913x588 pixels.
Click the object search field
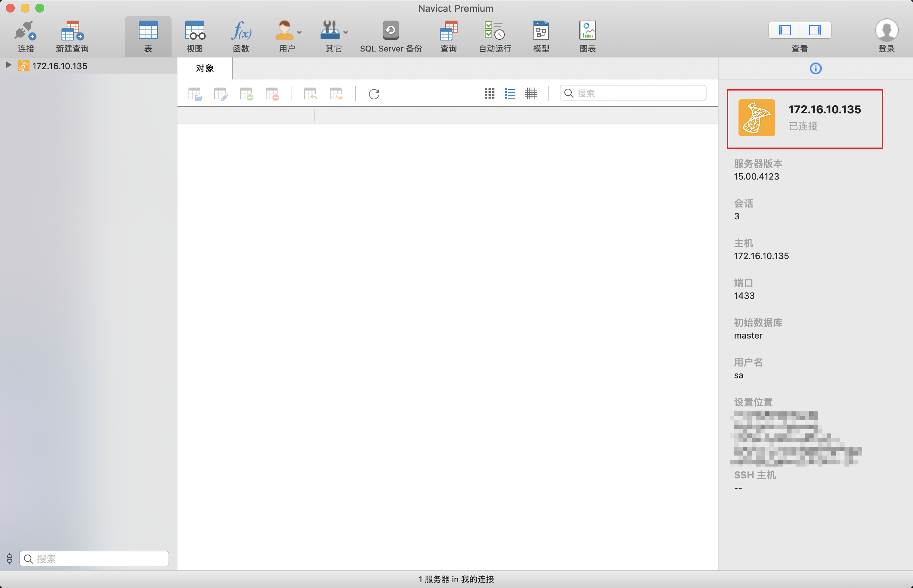(x=633, y=93)
